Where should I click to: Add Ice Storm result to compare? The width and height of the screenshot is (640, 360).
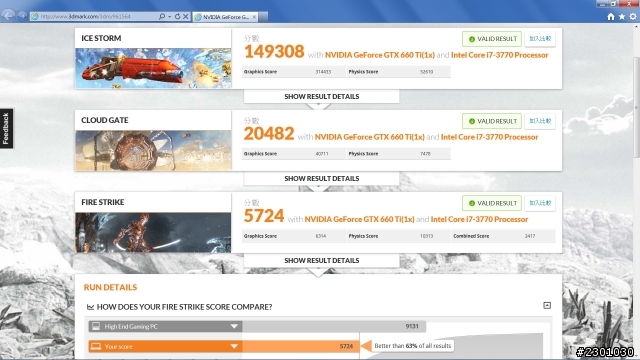tap(540, 39)
